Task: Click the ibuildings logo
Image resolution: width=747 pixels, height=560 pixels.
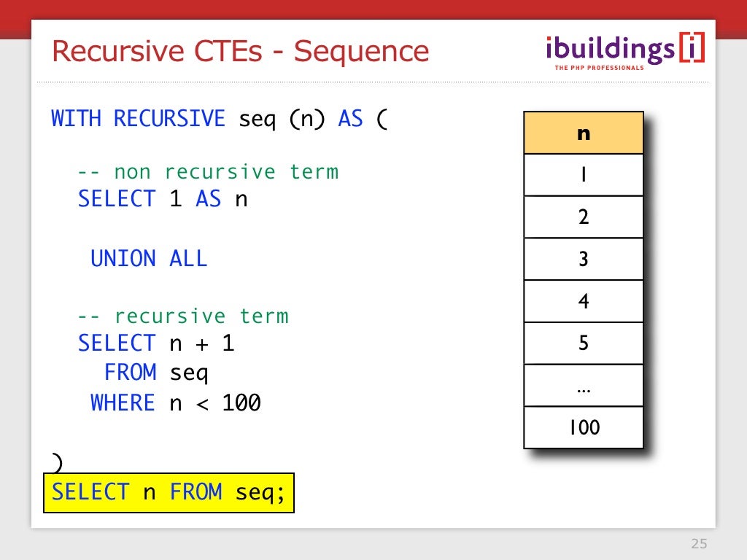Action: coord(625,52)
